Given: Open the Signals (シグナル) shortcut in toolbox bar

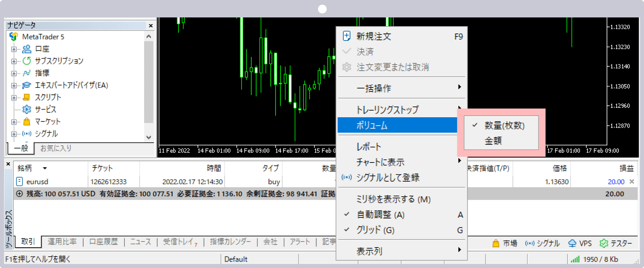Looking at the screenshot, I should click(x=542, y=244).
